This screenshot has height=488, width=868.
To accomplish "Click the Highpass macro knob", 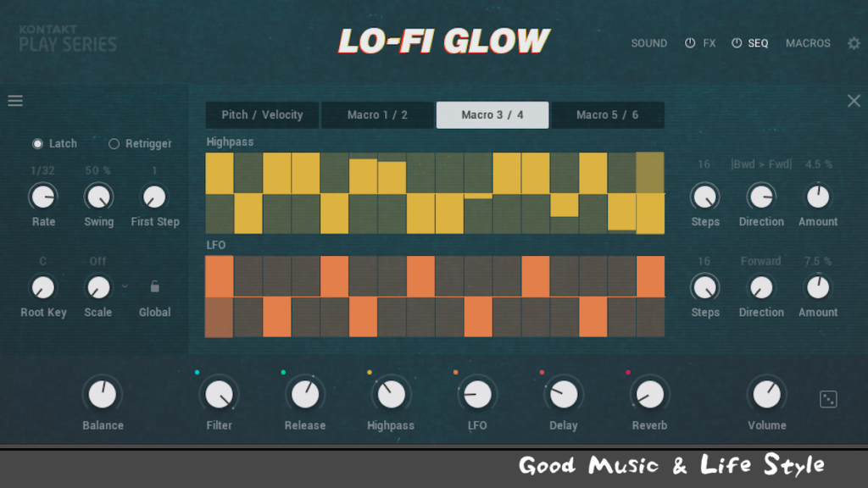I will click(x=391, y=395).
